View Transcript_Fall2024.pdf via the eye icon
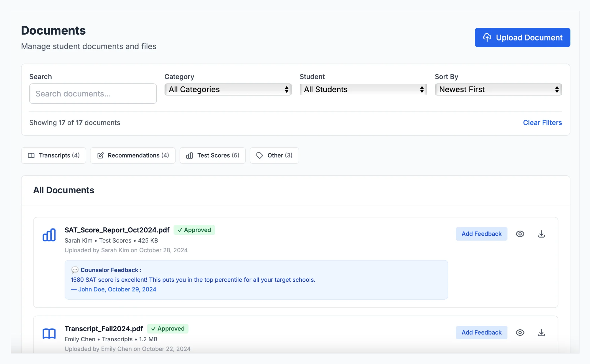 click(520, 333)
